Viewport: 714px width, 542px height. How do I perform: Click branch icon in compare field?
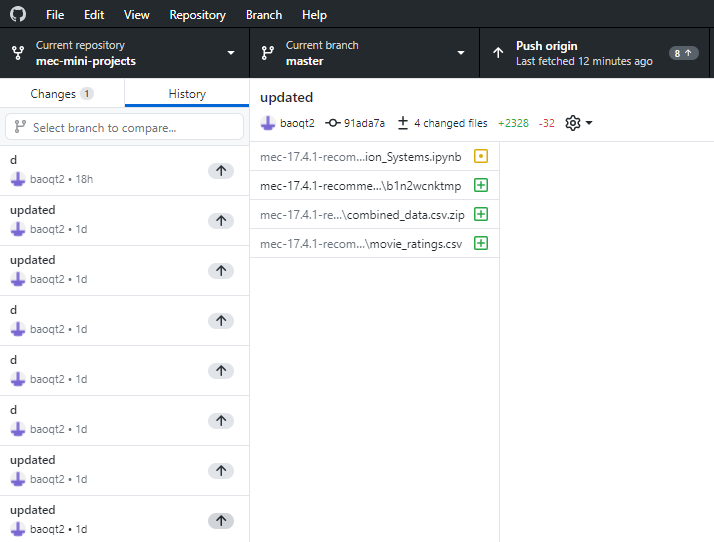point(20,127)
